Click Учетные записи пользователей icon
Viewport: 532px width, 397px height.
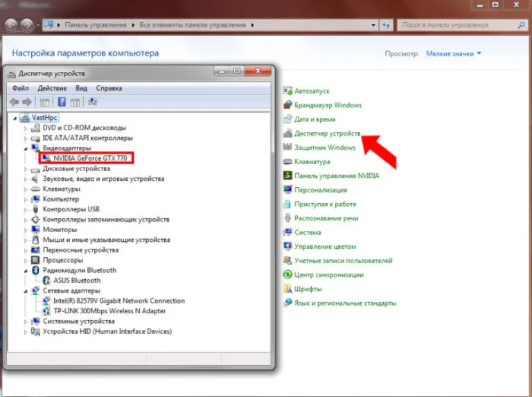(287, 261)
